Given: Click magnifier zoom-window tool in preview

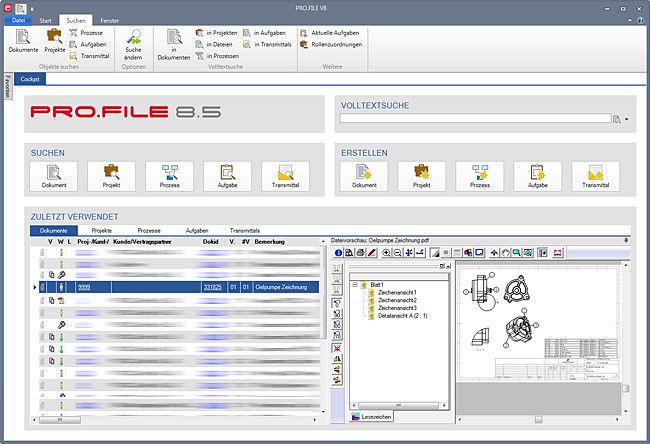Looking at the screenshot, I should (x=517, y=252).
